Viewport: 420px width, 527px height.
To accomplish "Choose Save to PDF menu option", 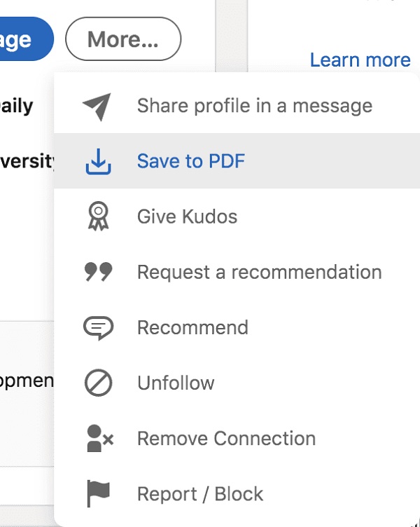I will 190,161.
